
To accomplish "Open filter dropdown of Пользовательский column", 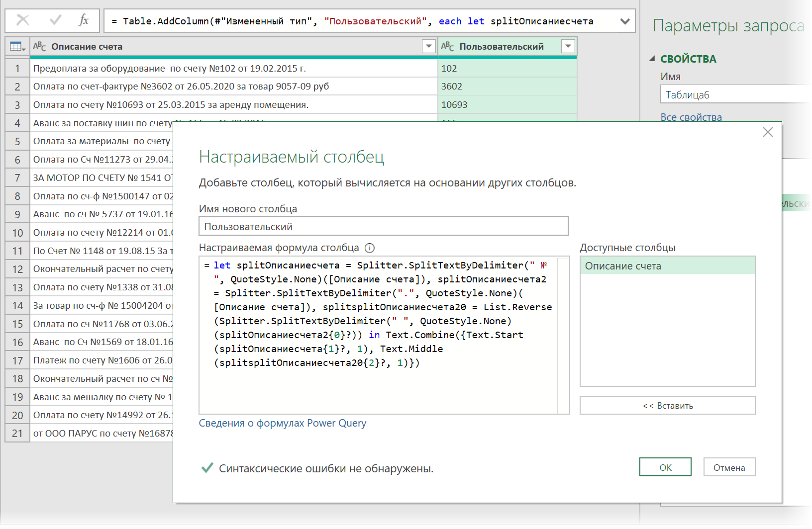I will pos(568,46).
